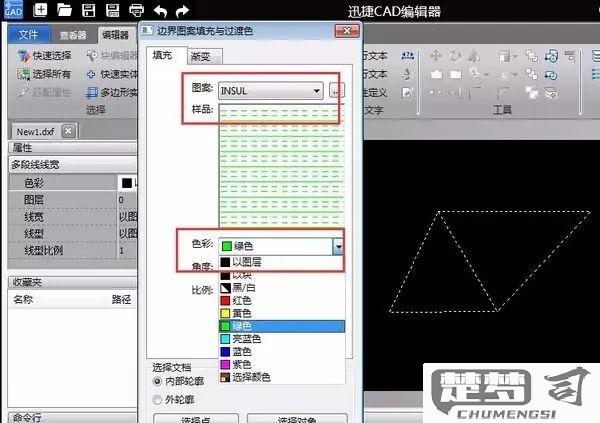Open the 图案 INSUL pattern dropdown
This screenshot has height=423, width=600.
click(271, 91)
